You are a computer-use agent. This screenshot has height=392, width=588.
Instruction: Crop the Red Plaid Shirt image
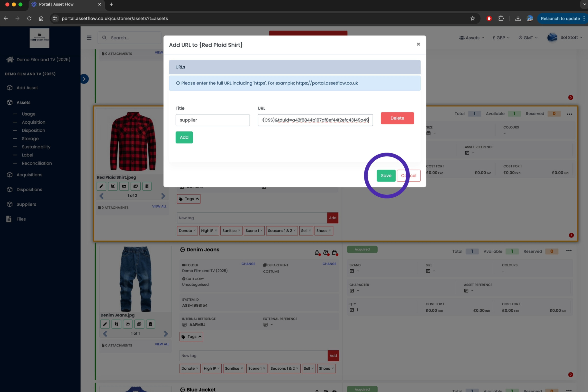tap(113, 186)
